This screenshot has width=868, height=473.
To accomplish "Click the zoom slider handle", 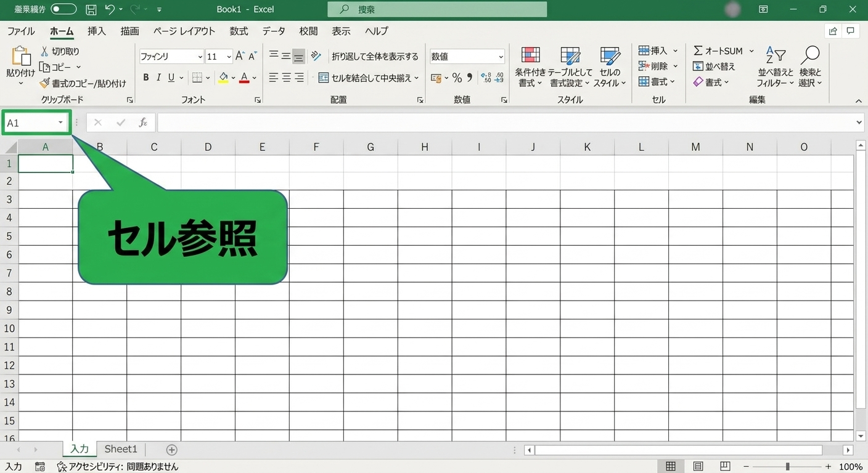I will (787, 467).
